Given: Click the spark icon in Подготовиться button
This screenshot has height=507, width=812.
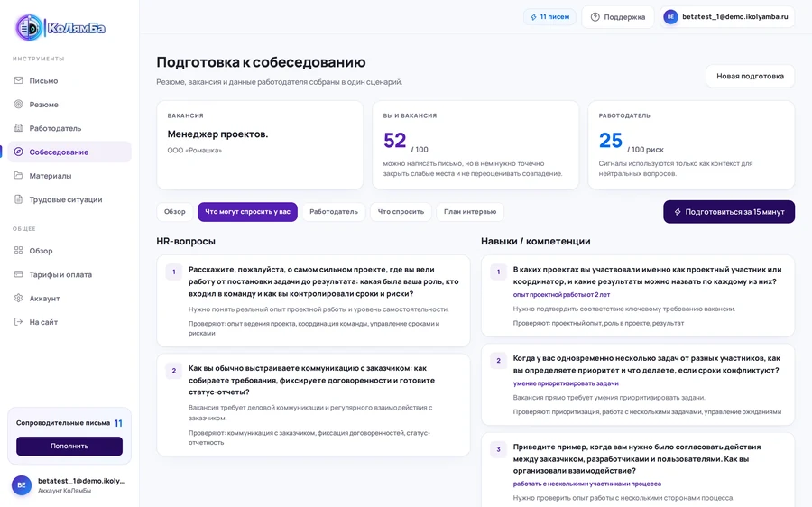Looking at the screenshot, I should [x=678, y=212].
